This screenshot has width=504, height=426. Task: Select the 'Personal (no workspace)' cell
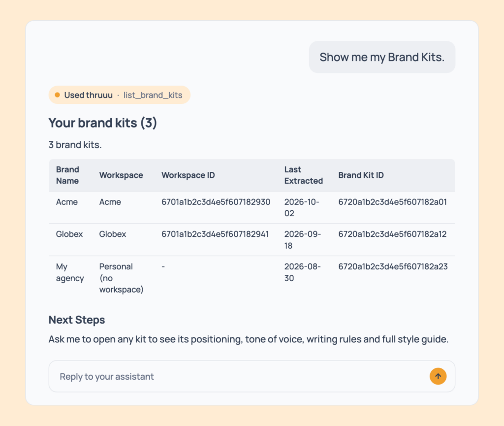121,278
